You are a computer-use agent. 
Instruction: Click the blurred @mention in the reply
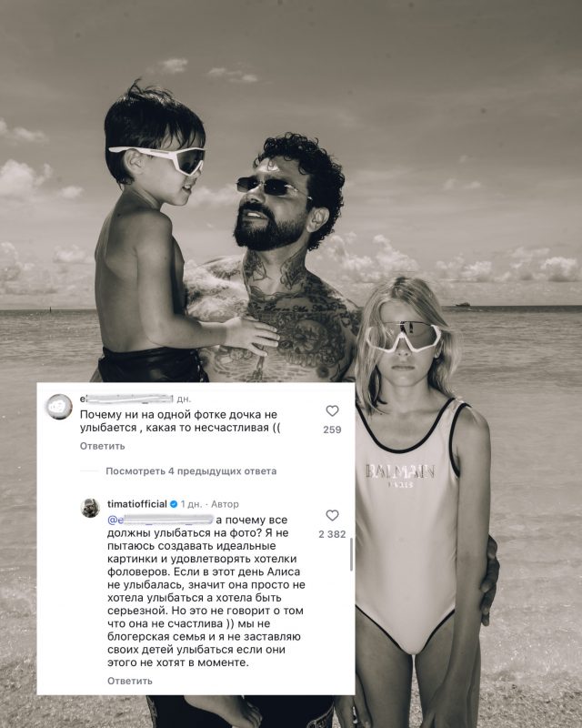click(x=160, y=520)
